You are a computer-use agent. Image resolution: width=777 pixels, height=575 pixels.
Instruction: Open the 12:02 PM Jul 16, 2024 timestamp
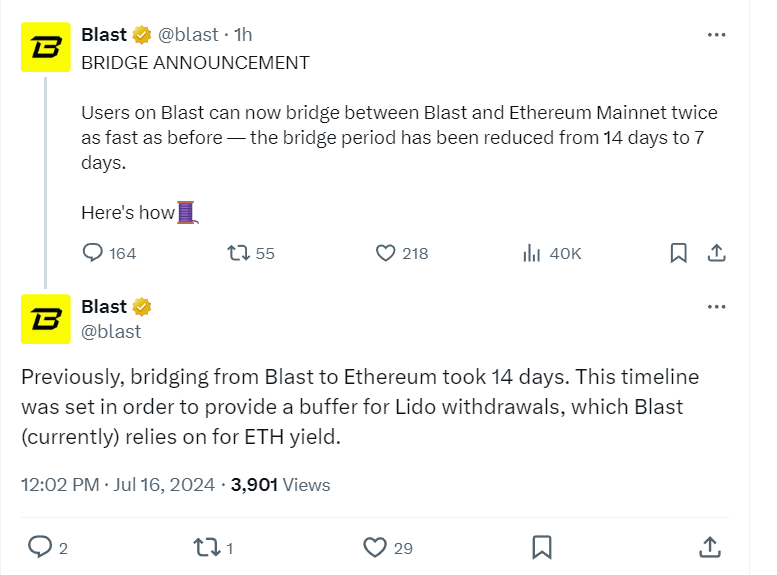click(x=118, y=484)
